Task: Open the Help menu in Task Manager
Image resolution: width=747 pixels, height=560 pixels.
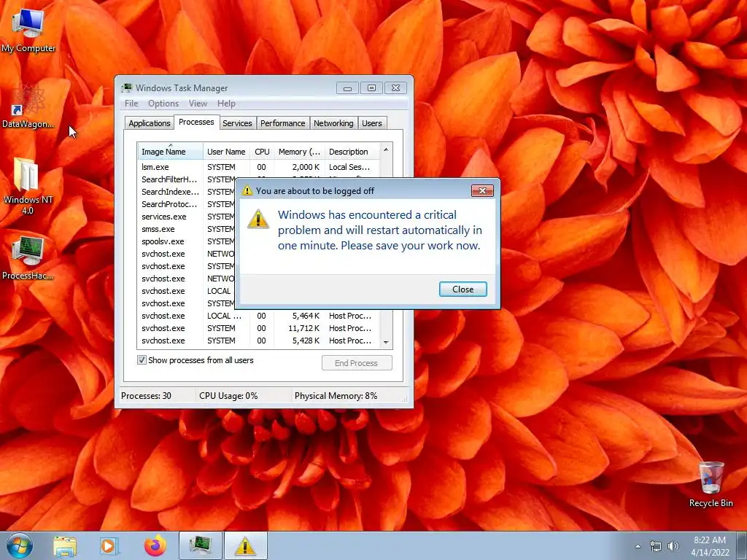Action: (x=226, y=104)
